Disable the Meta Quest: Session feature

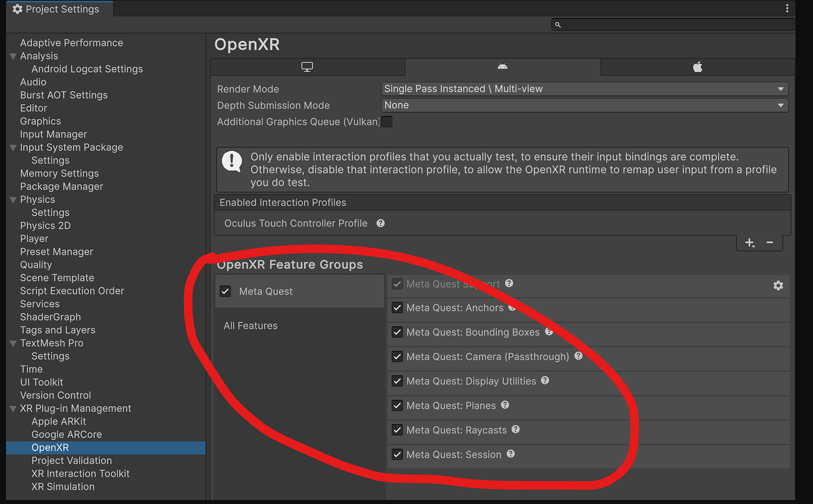coord(397,454)
